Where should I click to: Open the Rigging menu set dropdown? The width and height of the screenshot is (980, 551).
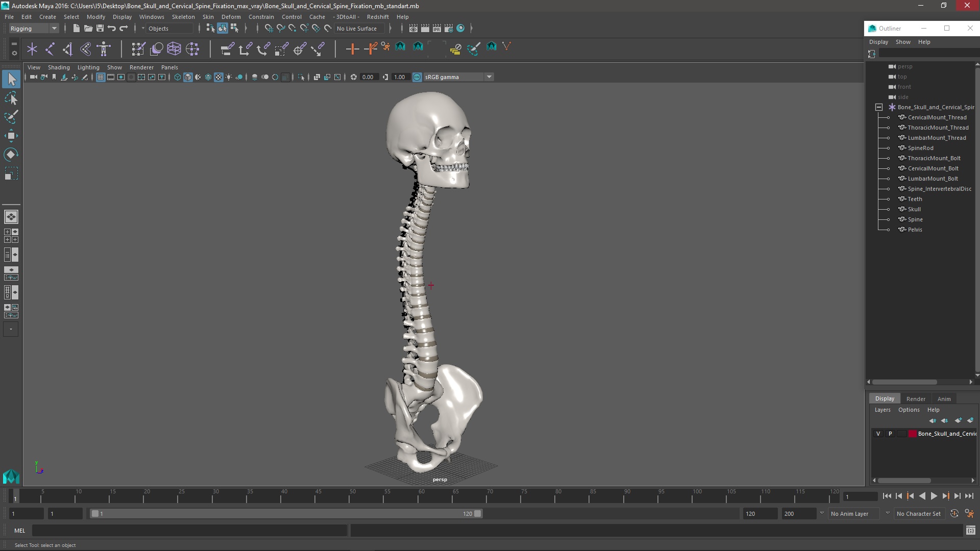click(34, 29)
